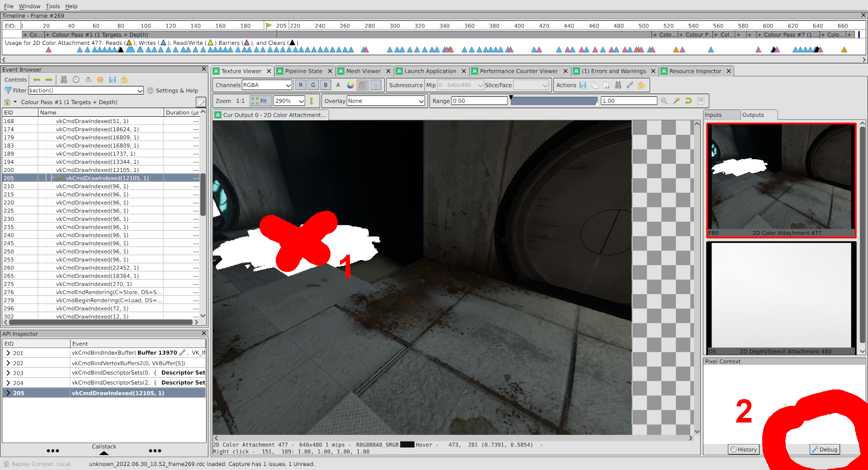Step to previous draw with green back arrow

(37, 80)
